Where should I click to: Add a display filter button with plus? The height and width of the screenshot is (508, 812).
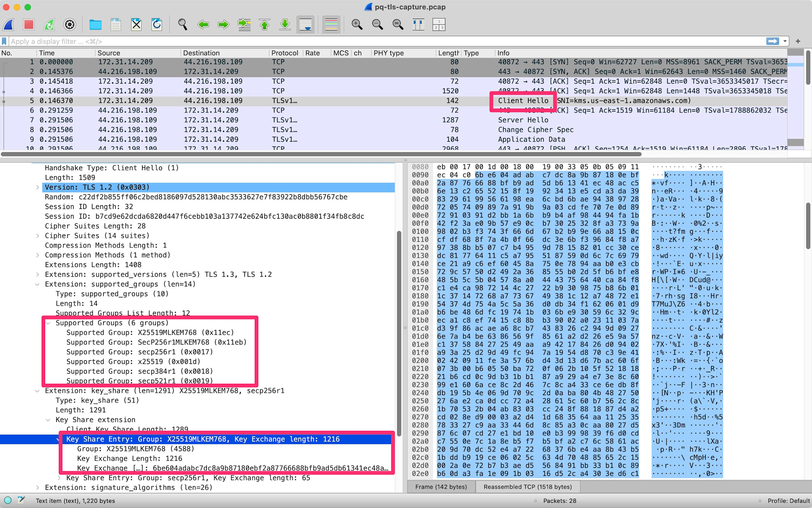(x=798, y=41)
